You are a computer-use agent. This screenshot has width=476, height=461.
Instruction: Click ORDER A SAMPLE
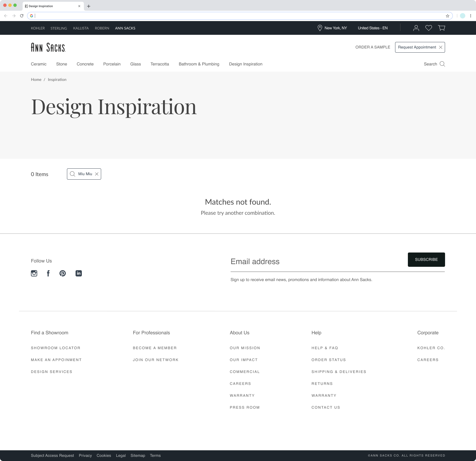pos(373,47)
